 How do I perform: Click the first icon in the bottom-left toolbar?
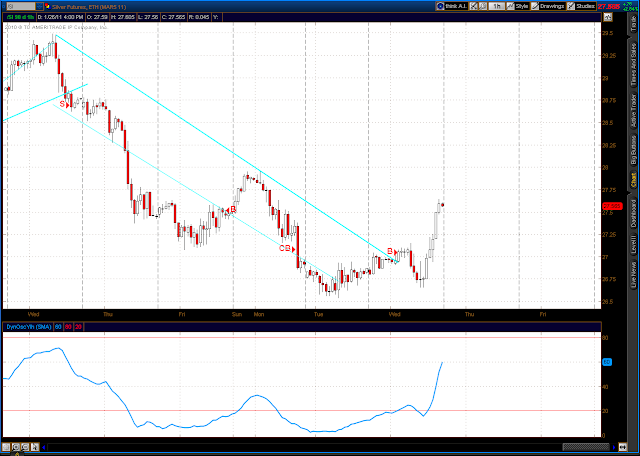click(x=7, y=447)
